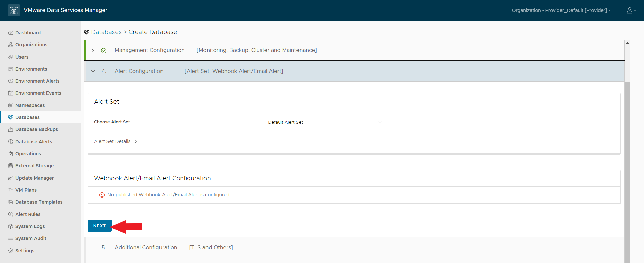Open Database Alerts menu entry
The height and width of the screenshot is (263, 644).
pos(34,142)
